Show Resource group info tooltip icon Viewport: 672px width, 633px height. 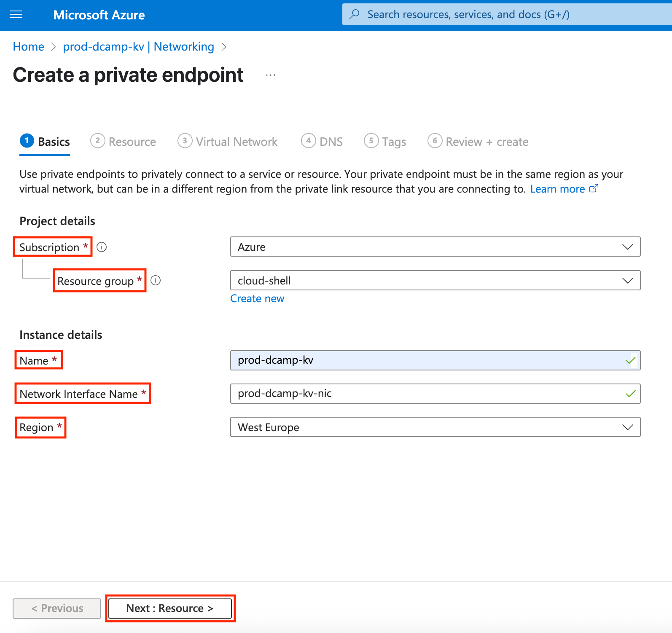(x=156, y=280)
